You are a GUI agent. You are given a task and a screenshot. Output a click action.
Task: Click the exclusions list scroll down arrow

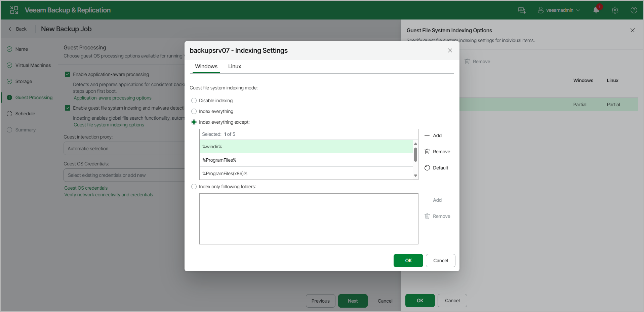point(416,176)
